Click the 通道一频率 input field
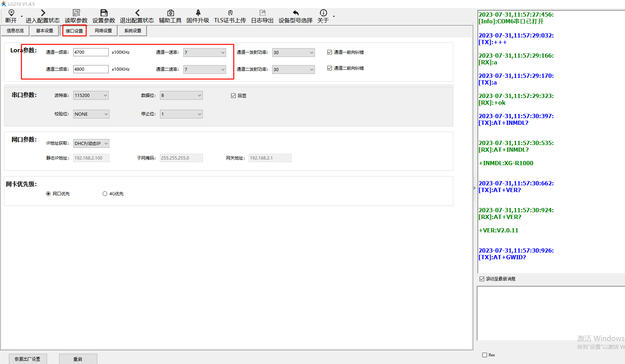The height and width of the screenshot is (364, 625). coord(91,52)
